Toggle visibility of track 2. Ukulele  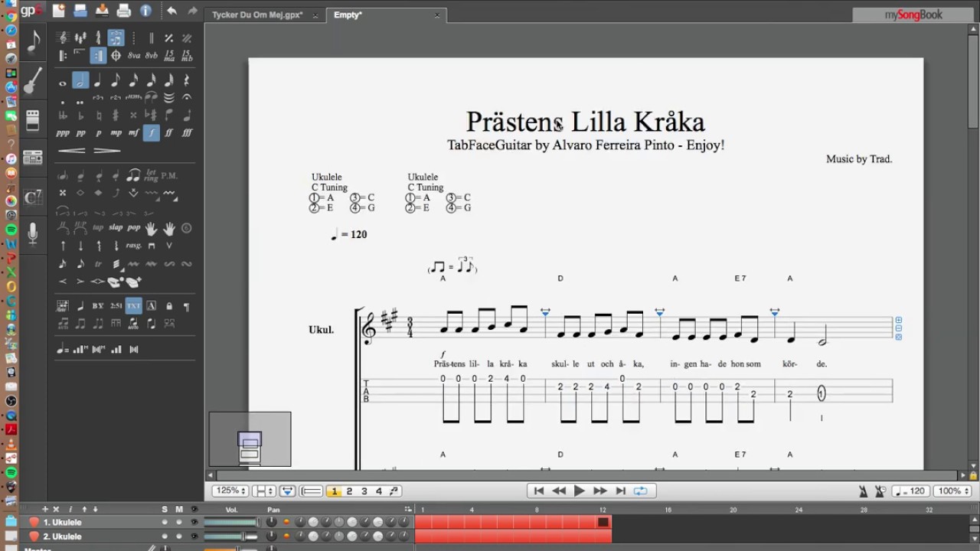(x=194, y=536)
